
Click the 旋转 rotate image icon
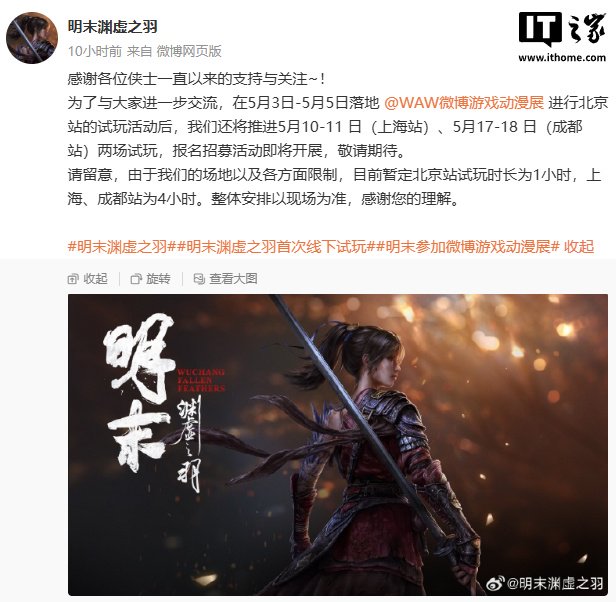click(x=136, y=279)
